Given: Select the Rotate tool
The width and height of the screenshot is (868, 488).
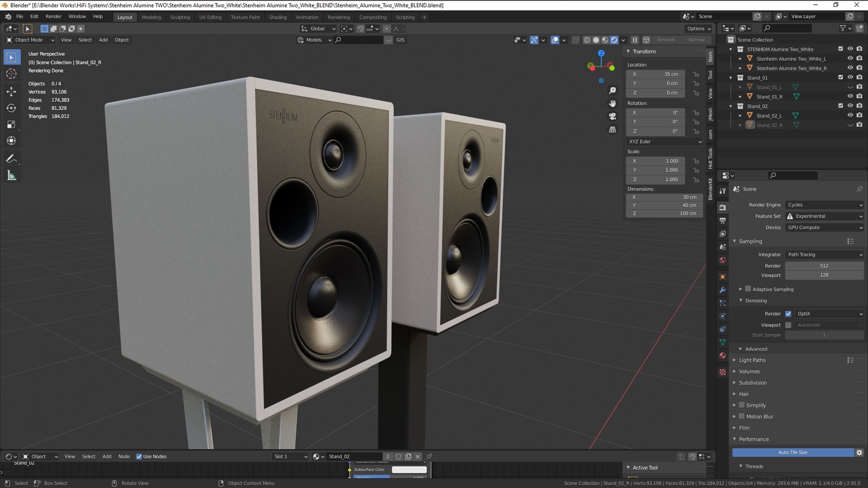Looking at the screenshot, I should [x=11, y=108].
